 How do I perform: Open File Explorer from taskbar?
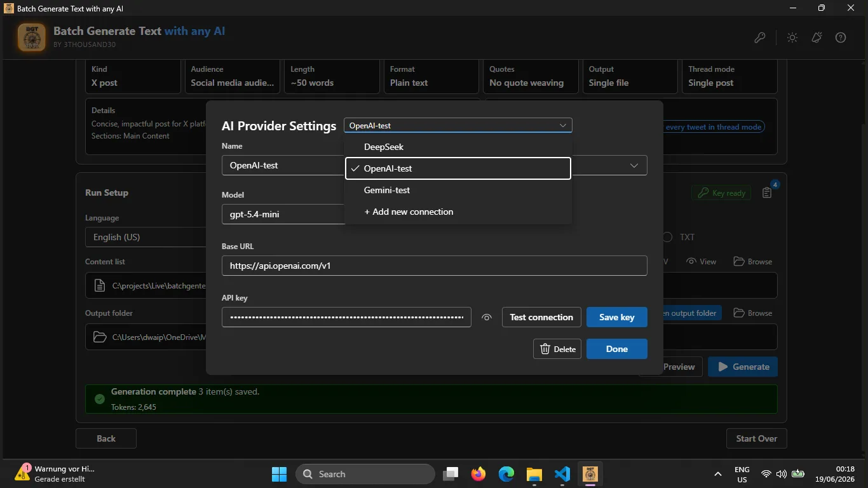[x=534, y=474]
